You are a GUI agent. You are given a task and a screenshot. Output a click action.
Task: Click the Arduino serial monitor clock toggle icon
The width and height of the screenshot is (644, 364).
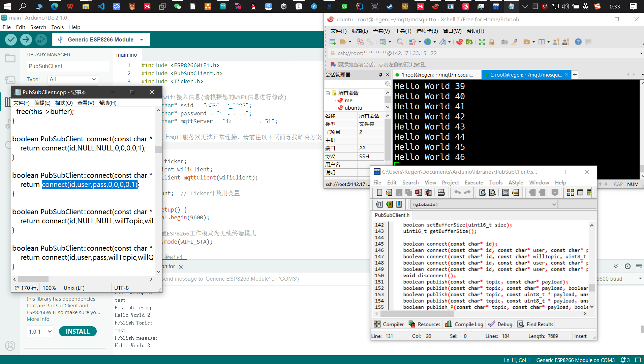pyautogui.click(x=627, y=267)
